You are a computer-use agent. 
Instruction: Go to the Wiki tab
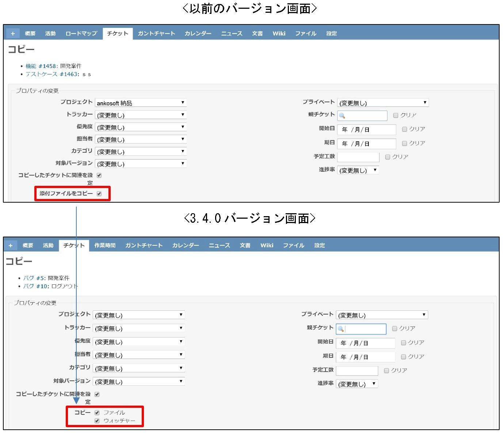pyautogui.click(x=279, y=33)
